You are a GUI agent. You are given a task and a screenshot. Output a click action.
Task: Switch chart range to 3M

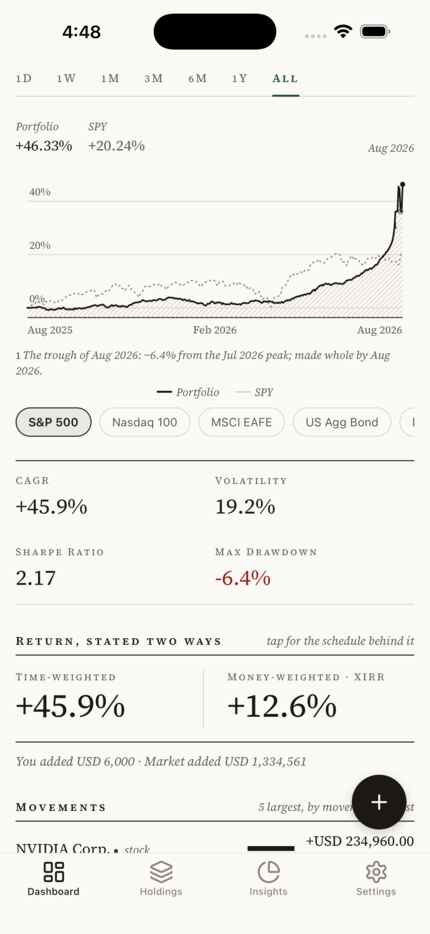(x=153, y=79)
